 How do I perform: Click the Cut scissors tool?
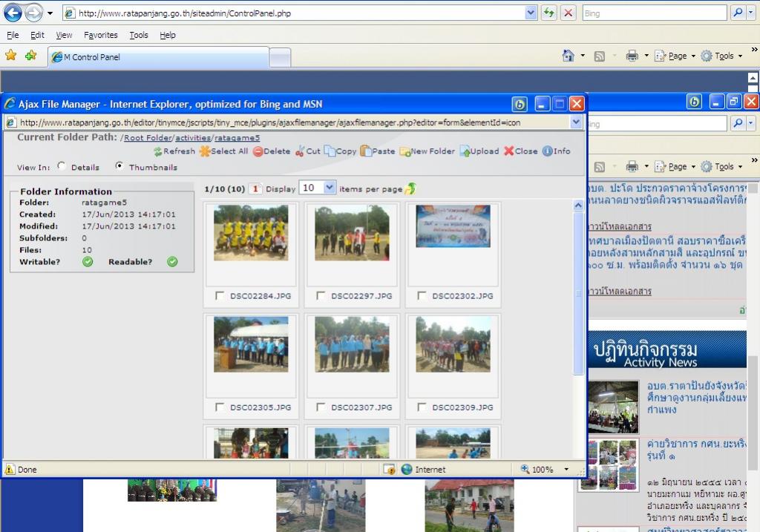point(308,151)
